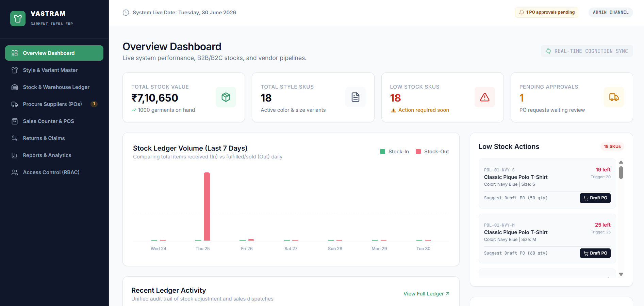Click 'PO requests waiting review' text
The width and height of the screenshot is (644, 306).
tap(552, 110)
